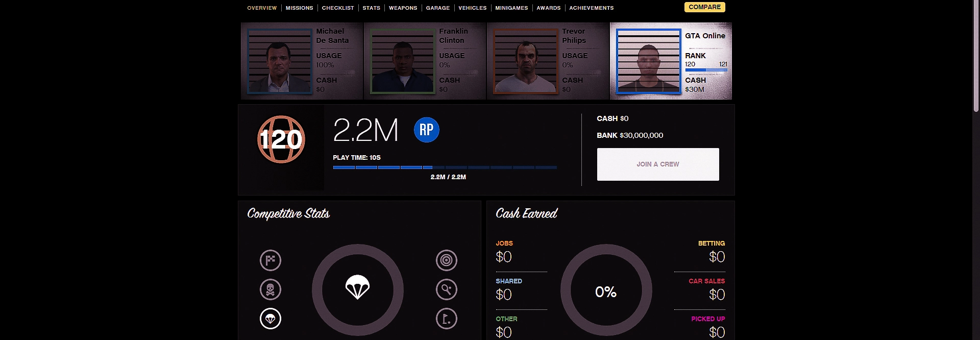Click the page vertical scrollbar
This screenshot has height=340, width=980.
pos(976,56)
